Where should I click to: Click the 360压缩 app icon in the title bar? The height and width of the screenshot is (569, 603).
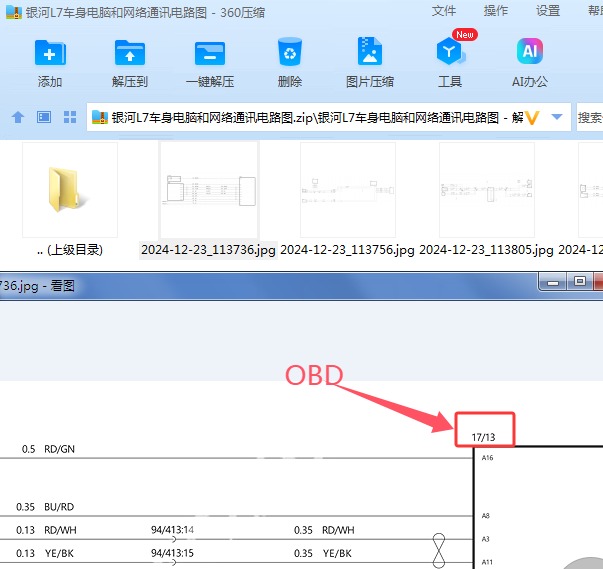point(13,12)
